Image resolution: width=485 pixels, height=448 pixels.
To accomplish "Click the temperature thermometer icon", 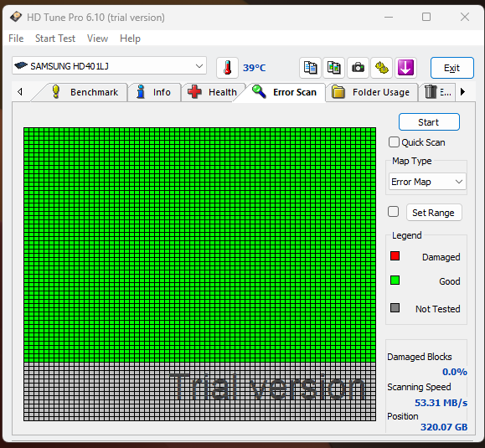I will (x=227, y=68).
